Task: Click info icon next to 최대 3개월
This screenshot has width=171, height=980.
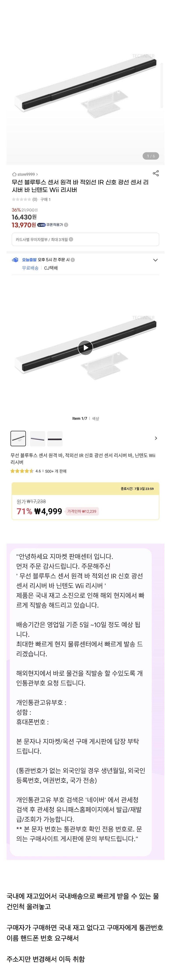Action: point(71,239)
